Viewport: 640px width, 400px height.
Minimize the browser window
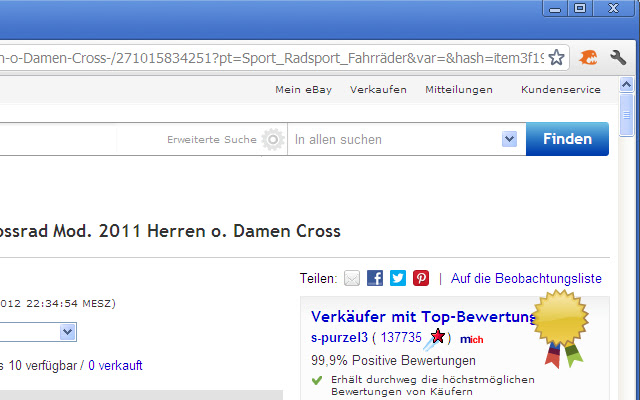click(555, 8)
